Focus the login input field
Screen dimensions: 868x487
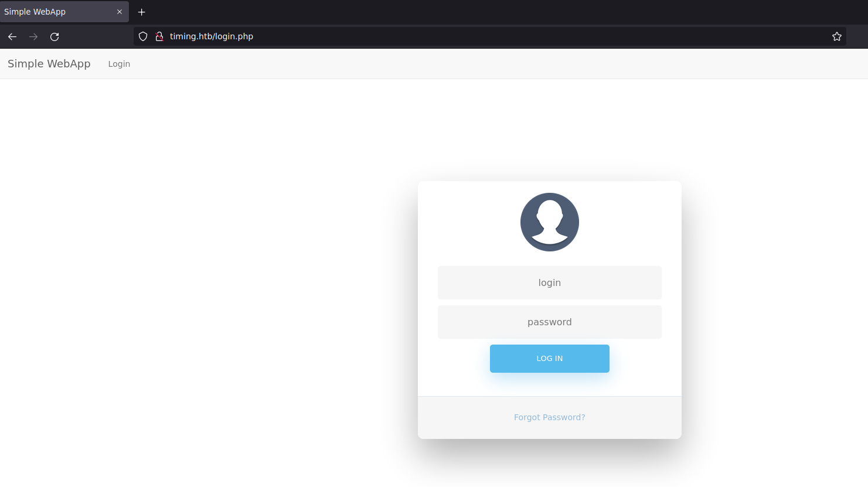[550, 282]
